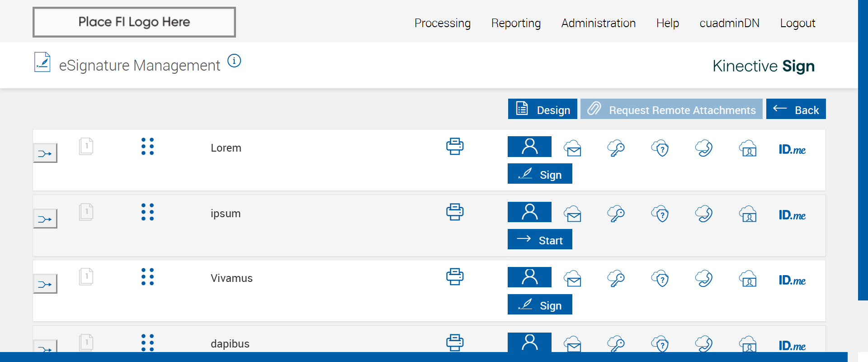Open the Processing menu
868x362 pixels.
(442, 23)
